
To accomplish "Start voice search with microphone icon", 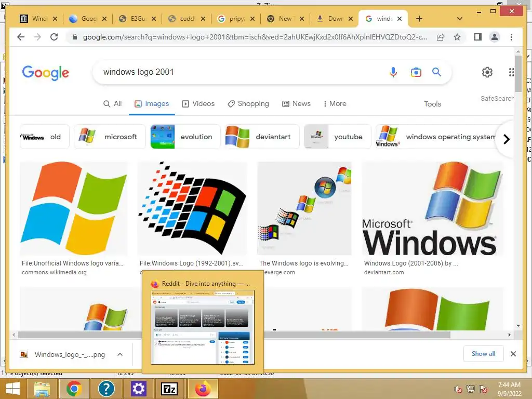I will [x=393, y=72].
